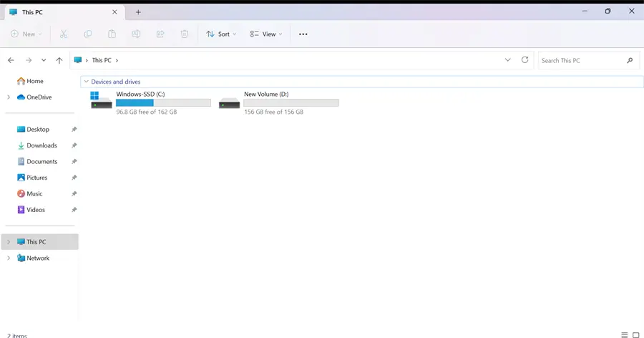This screenshot has width=644, height=338.
Task: Click the '2 items' status text
Action: (17, 336)
